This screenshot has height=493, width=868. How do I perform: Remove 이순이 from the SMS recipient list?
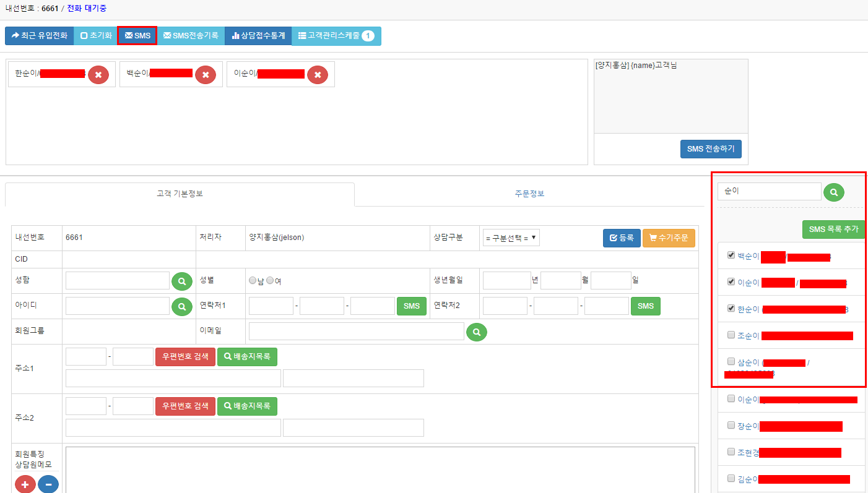(x=318, y=75)
